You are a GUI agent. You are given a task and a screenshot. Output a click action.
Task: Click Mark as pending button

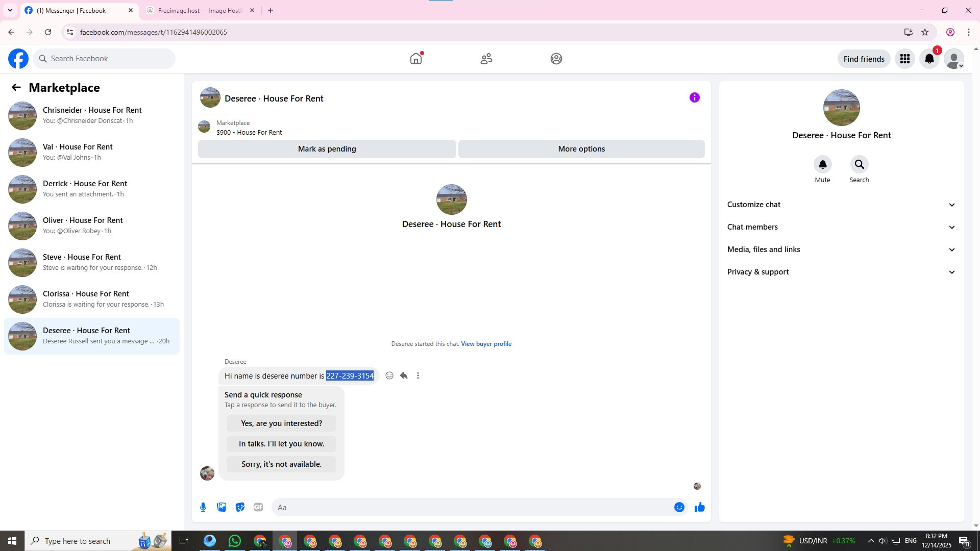(327, 149)
